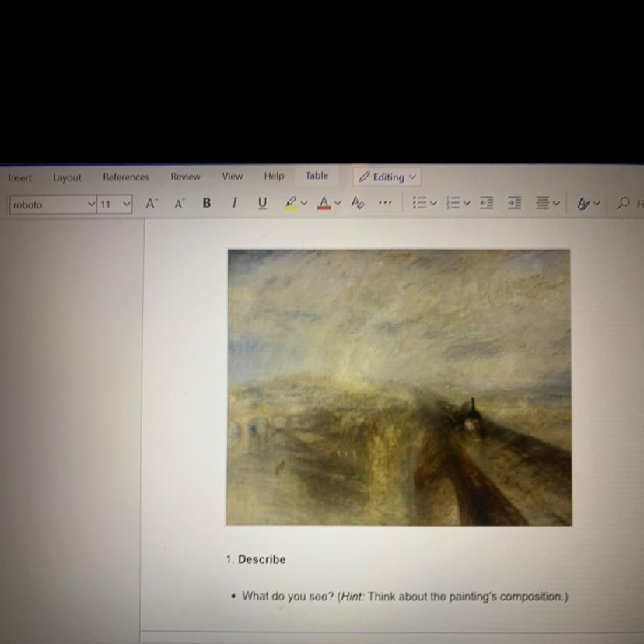Viewport: 644px width, 644px height.
Task: Apply numbered list
Action: pos(453,202)
